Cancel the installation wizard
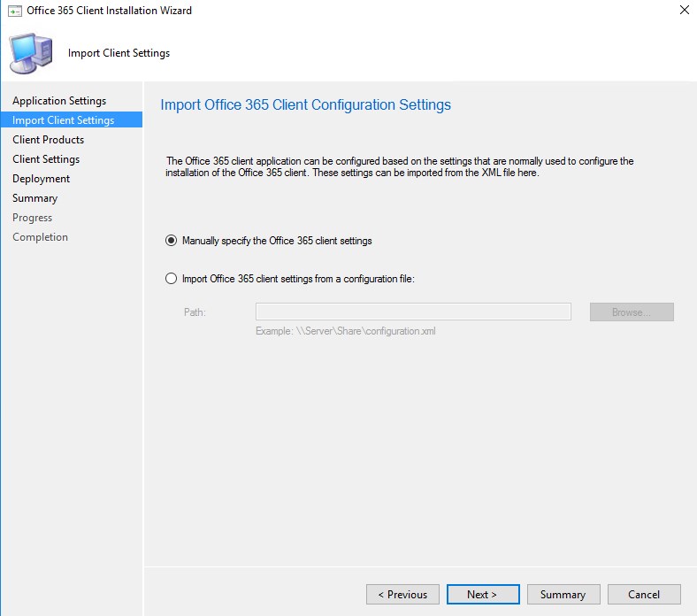697x616 pixels. (x=644, y=594)
